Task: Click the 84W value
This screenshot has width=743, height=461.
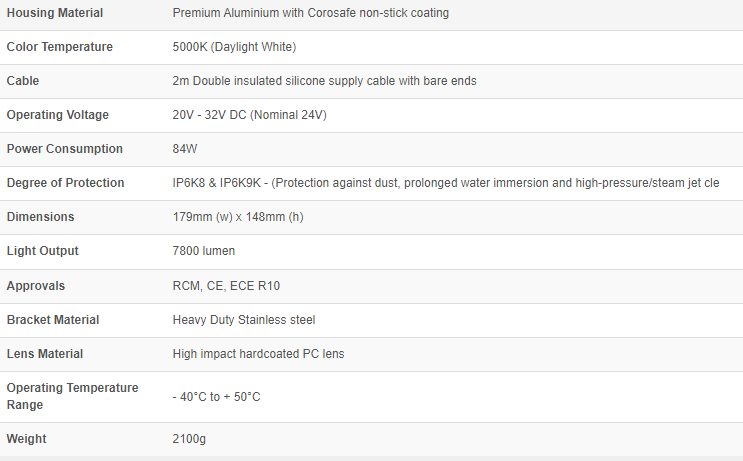Action: (184, 149)
